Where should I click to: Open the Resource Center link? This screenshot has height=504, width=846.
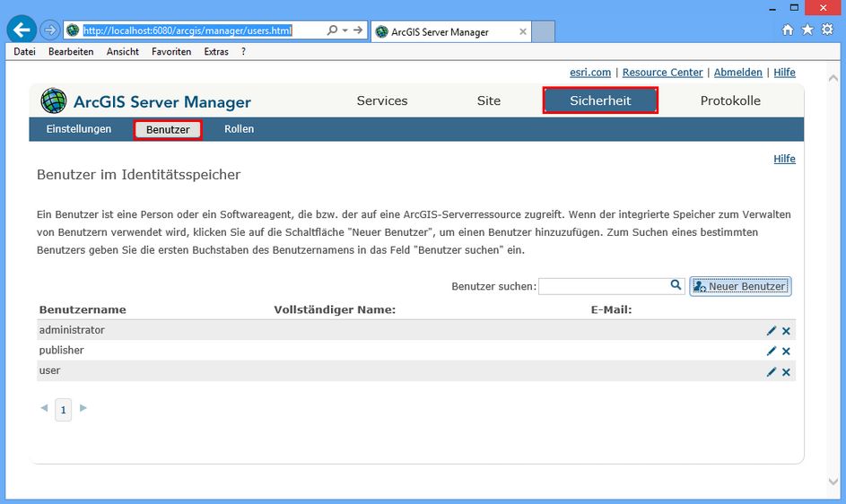point(663,73)
